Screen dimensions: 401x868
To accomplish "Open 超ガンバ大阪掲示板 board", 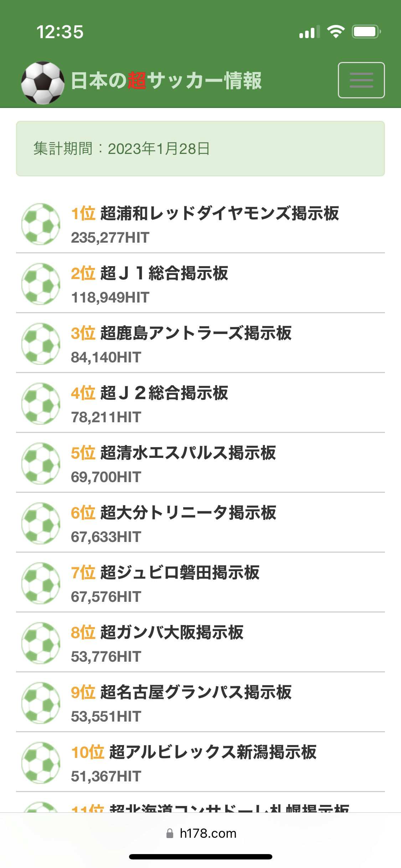I will tap(172, 632).
